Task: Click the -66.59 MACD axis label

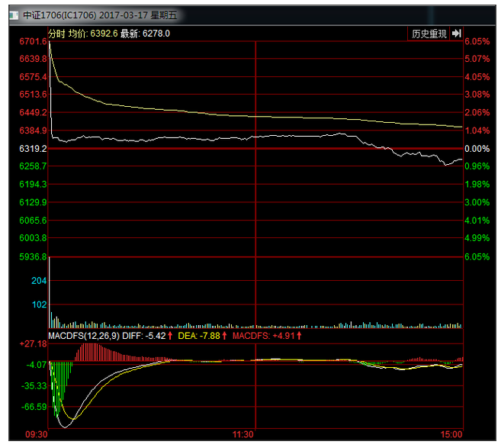Action: (x=34, y=407)
